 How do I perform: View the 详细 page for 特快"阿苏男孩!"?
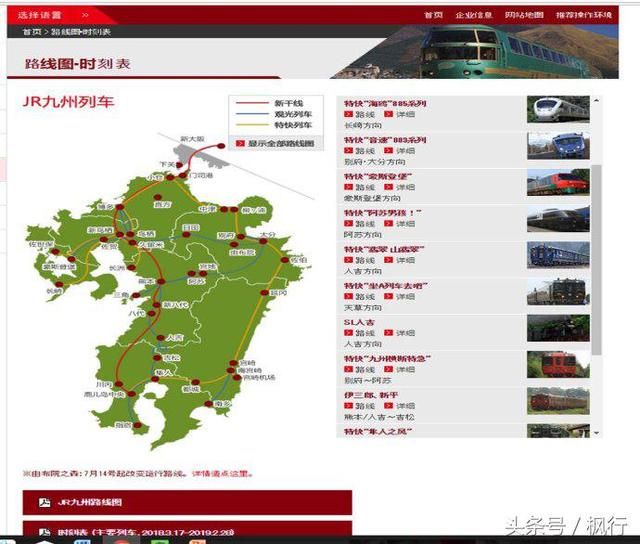point(400,224)
